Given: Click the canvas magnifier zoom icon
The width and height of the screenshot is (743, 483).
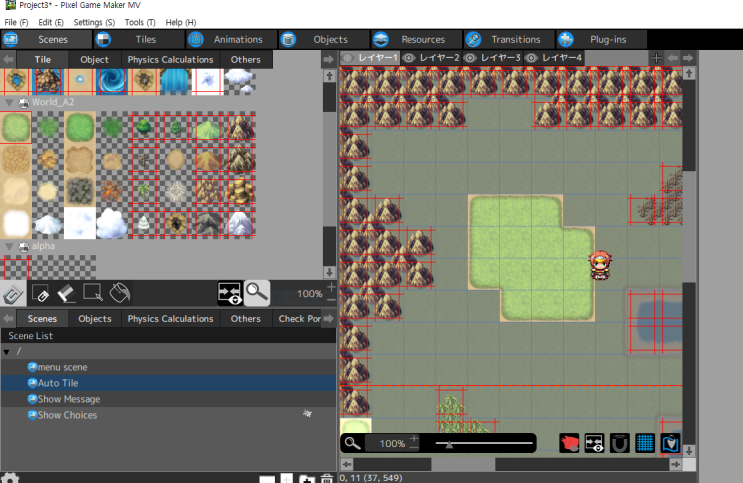Looking at the screenshot, I should pyautogui.click(x=352, y=444).
